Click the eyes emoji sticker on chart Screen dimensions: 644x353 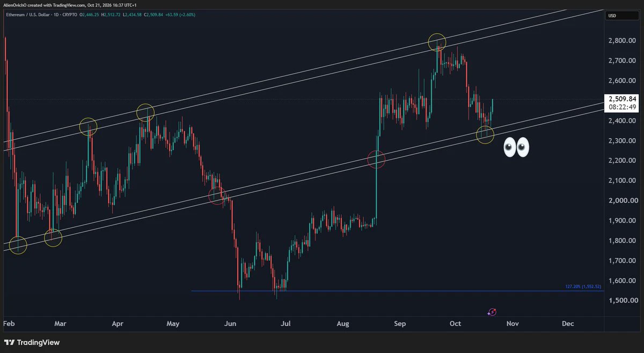(516, 147)
